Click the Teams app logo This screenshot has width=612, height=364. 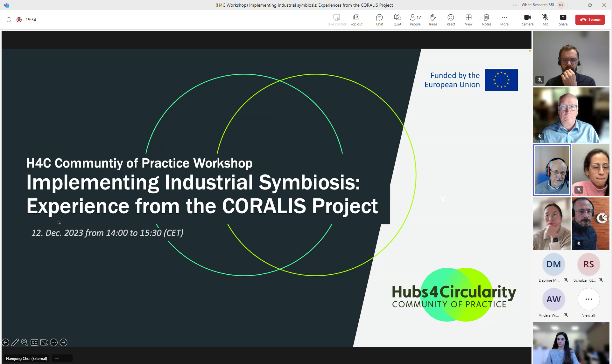pos(6,5)
